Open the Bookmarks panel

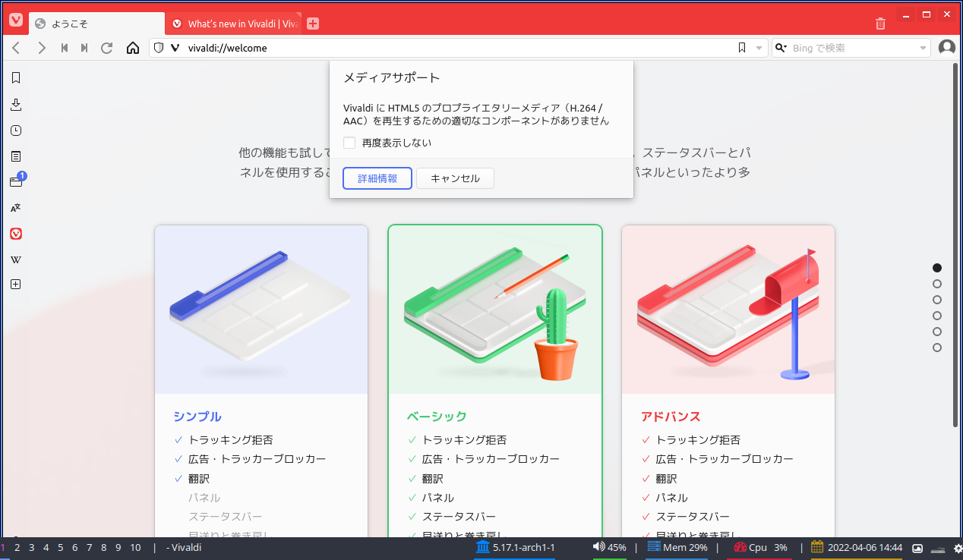[16, 77]
